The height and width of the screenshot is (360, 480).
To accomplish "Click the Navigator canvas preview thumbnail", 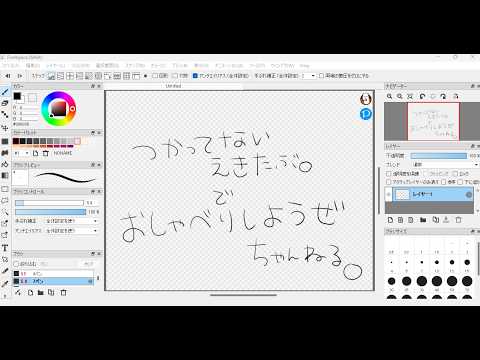I will click(x=433, y=121).
